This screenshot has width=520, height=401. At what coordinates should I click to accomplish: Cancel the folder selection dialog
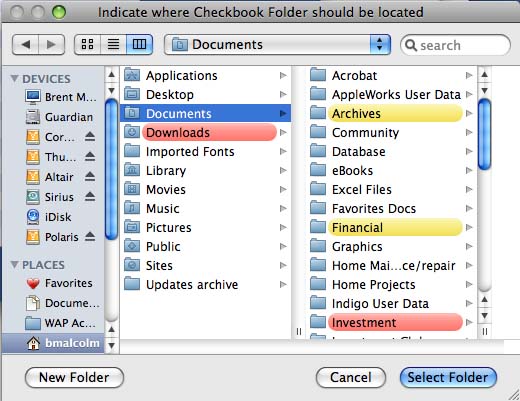[x=351, y=378]
